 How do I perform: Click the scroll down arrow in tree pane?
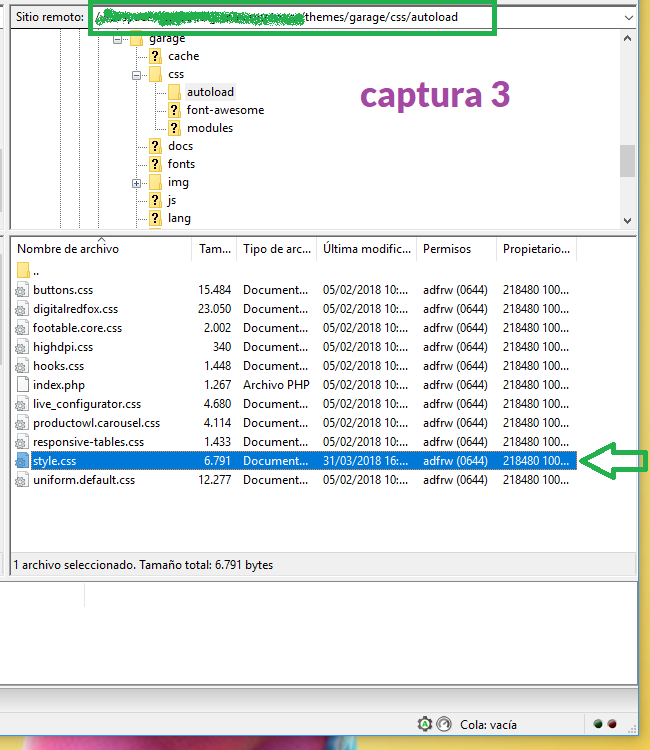[628, 221]
